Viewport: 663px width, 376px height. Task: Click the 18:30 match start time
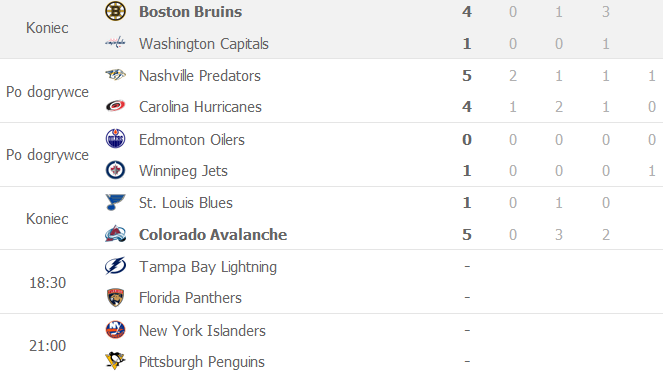click(x=47, y=283)
